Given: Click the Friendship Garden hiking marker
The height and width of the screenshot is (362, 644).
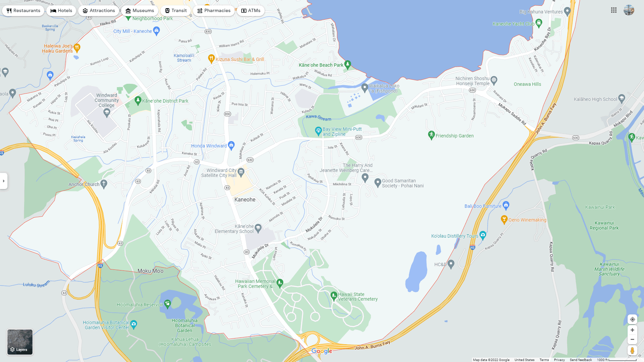Looking at the screenshot, I should coord(431,135).
